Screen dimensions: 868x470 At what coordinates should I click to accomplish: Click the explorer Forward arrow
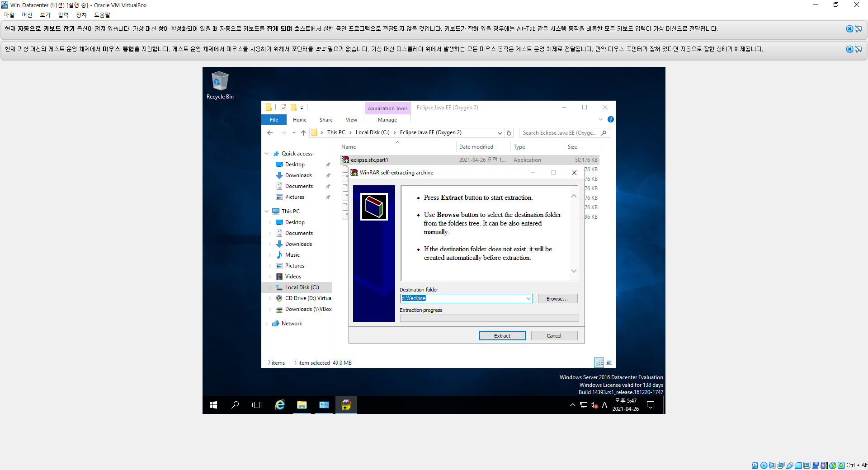coord(283,133)
